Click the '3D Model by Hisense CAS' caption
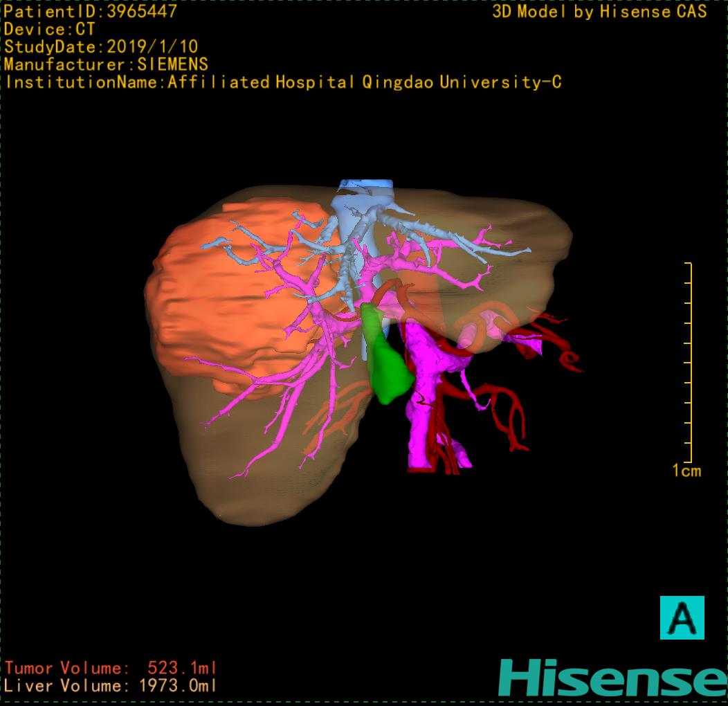 pos(599,11)
